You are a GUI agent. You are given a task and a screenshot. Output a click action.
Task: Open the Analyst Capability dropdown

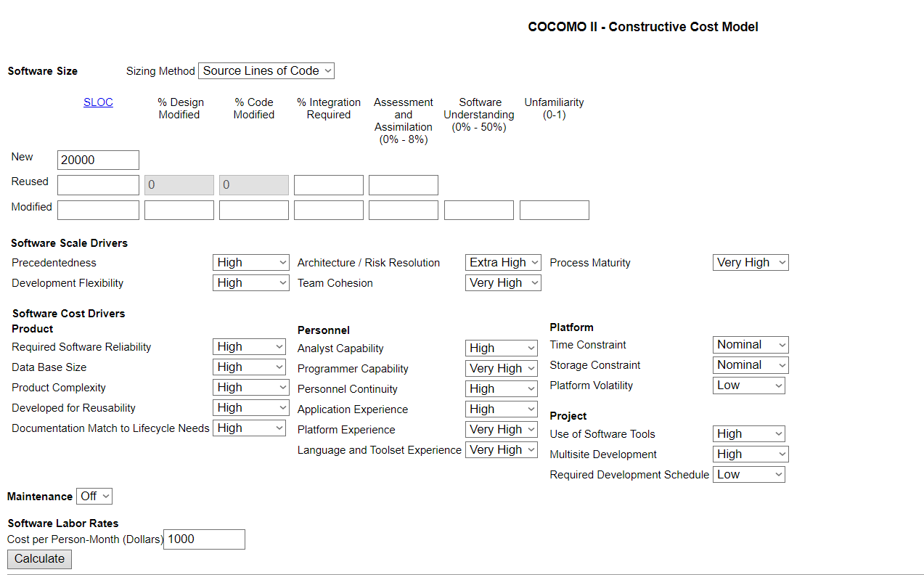click(502, 348)
